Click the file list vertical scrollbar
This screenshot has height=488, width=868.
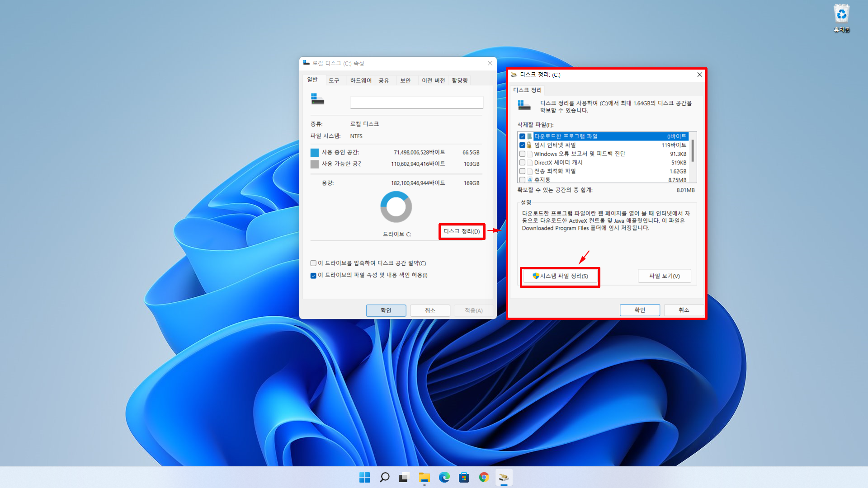693,151
